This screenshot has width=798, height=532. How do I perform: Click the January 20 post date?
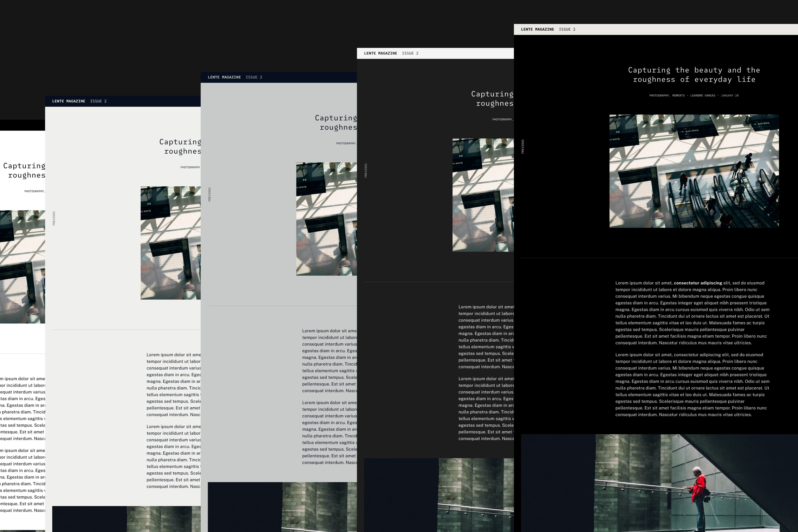730,96
